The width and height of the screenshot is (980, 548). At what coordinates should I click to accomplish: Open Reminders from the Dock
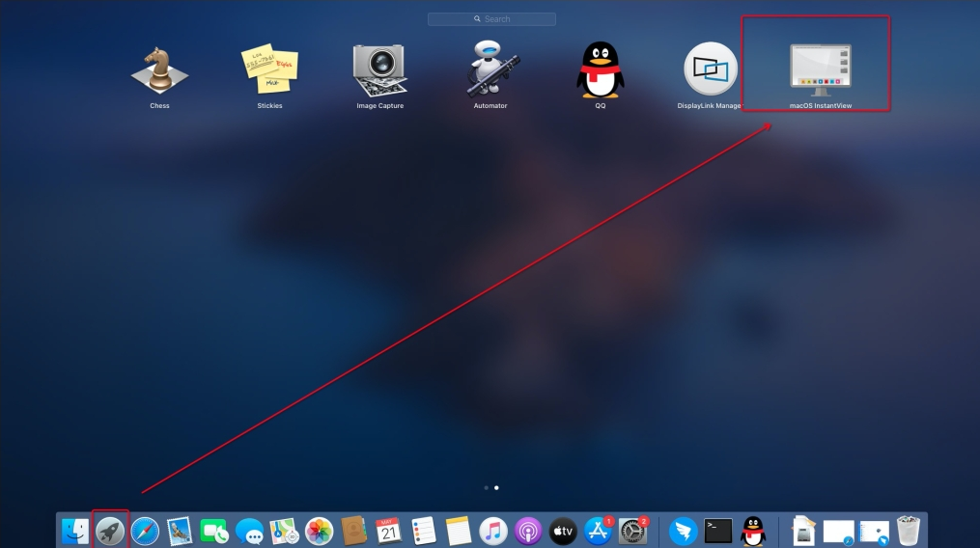click(423, 532)
